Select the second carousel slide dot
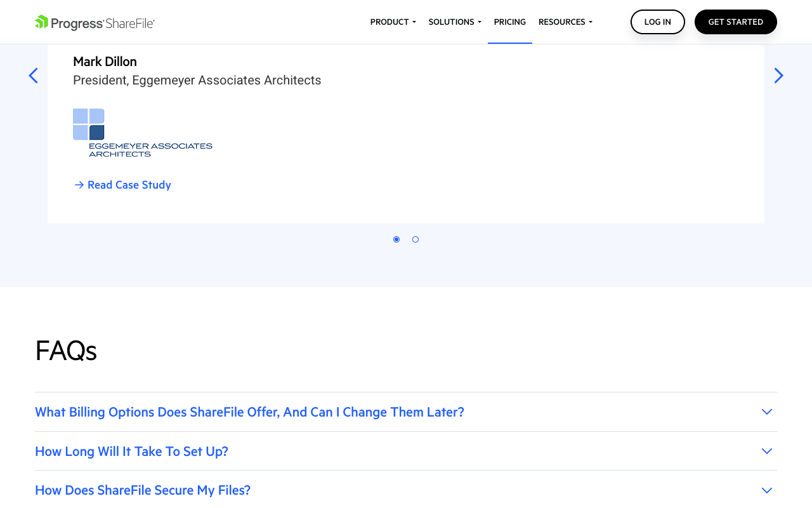 [x=416, y=239]
